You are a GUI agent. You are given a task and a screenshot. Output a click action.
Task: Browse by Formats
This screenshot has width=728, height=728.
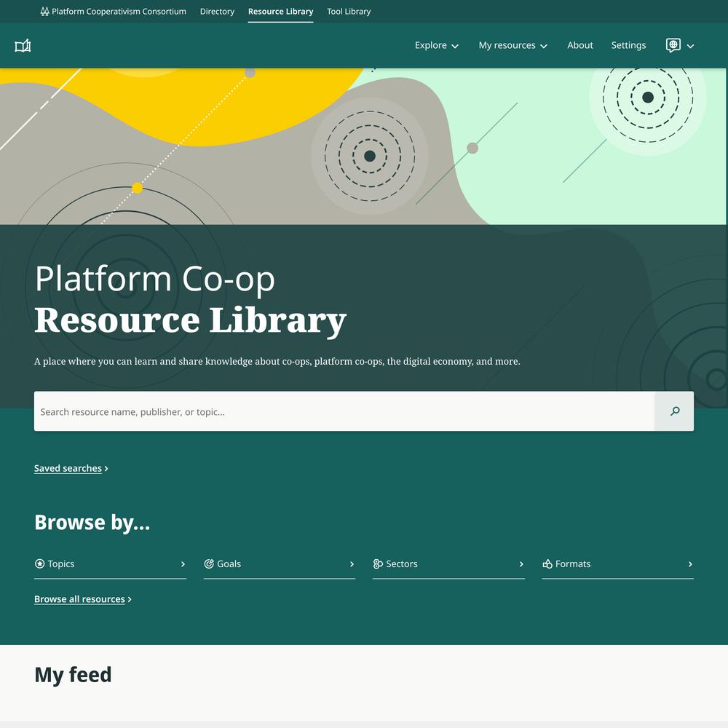[618, 564]
